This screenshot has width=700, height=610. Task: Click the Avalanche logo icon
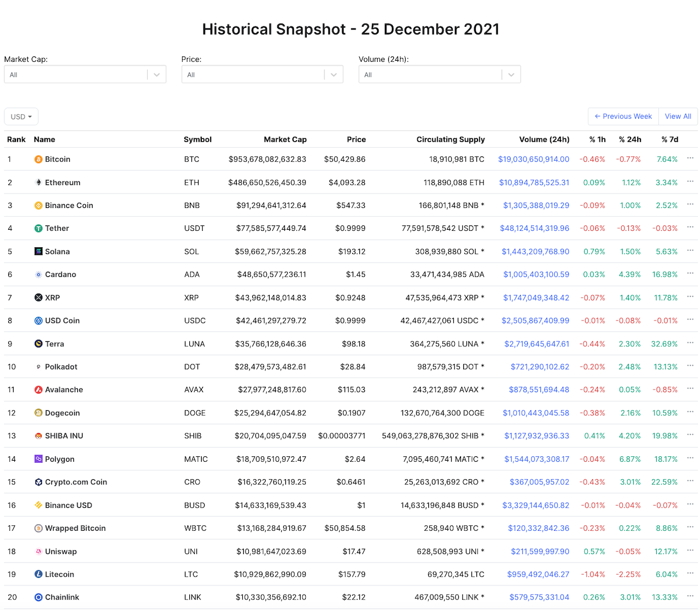pos(38,390)
